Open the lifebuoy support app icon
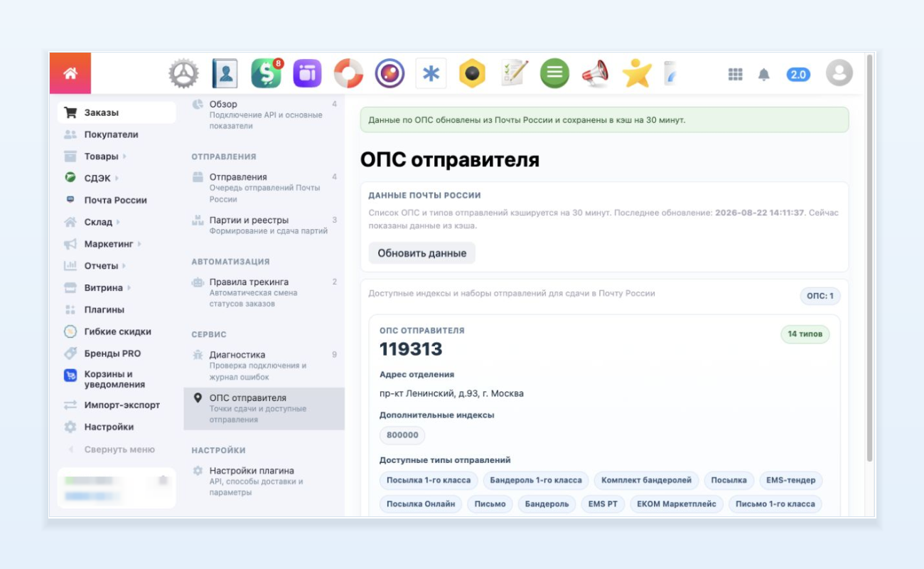 348,73
